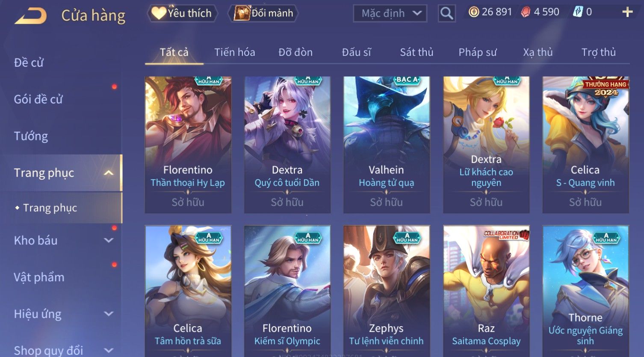
Task: Open Đổi mảnh chest exchange
Action: click(265, 13)
